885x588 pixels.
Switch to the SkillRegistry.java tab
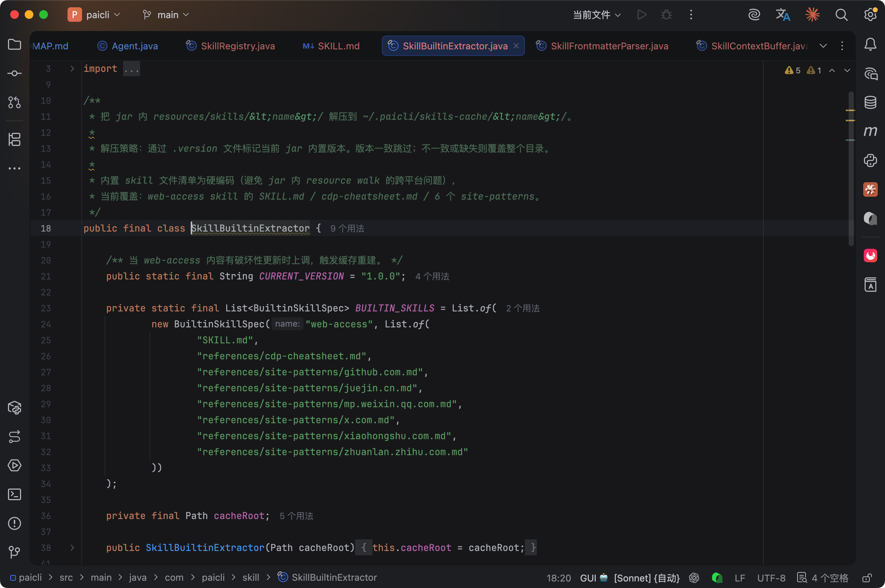231,46
